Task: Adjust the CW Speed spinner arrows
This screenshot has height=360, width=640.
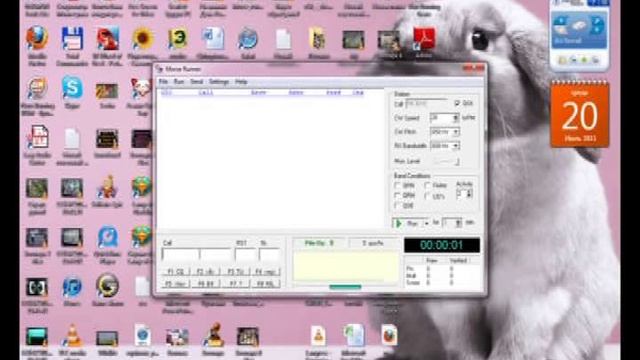Action: [456, 118]
